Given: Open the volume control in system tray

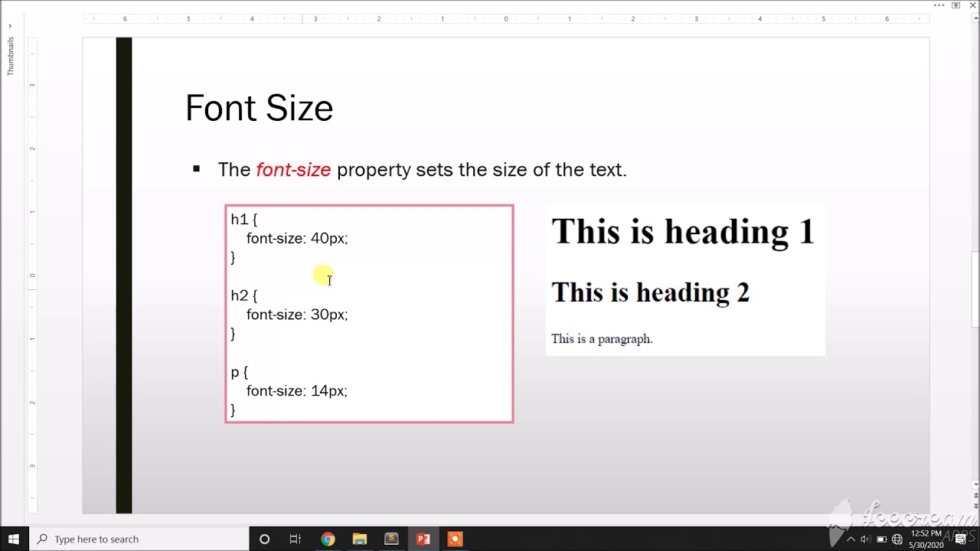Looking at the screenshot, I should (x=866, y=539).
